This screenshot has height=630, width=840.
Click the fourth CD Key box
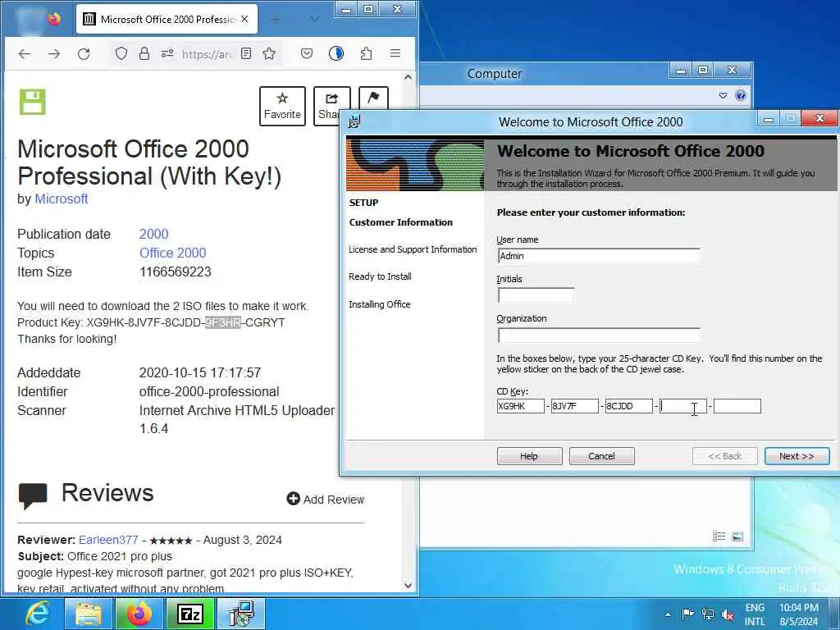pos(682,406)
